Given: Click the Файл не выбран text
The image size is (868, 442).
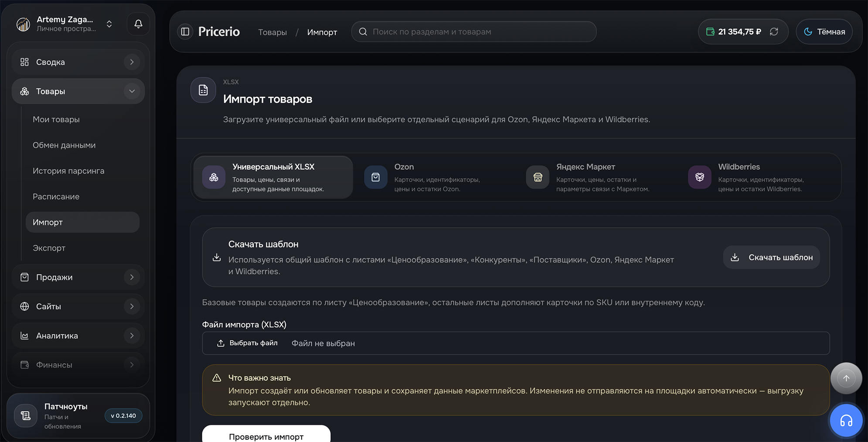Looking at the screenshot, I should pyautogui.click(x=323, y=343).
